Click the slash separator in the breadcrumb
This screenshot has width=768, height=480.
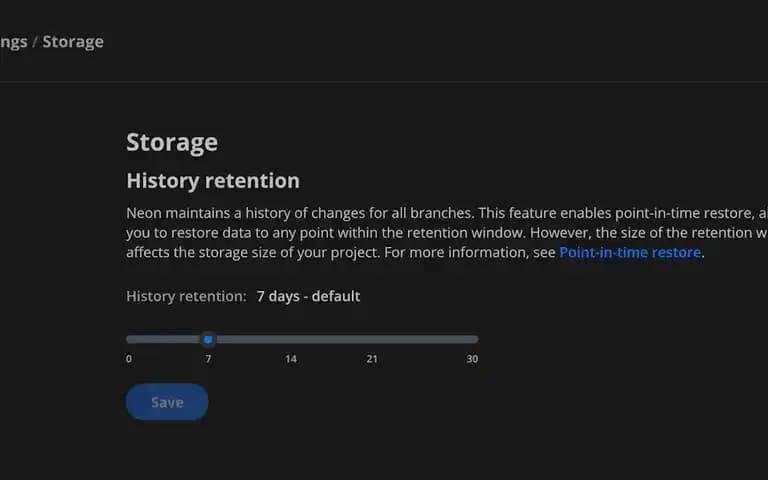[x=35, y=42]
